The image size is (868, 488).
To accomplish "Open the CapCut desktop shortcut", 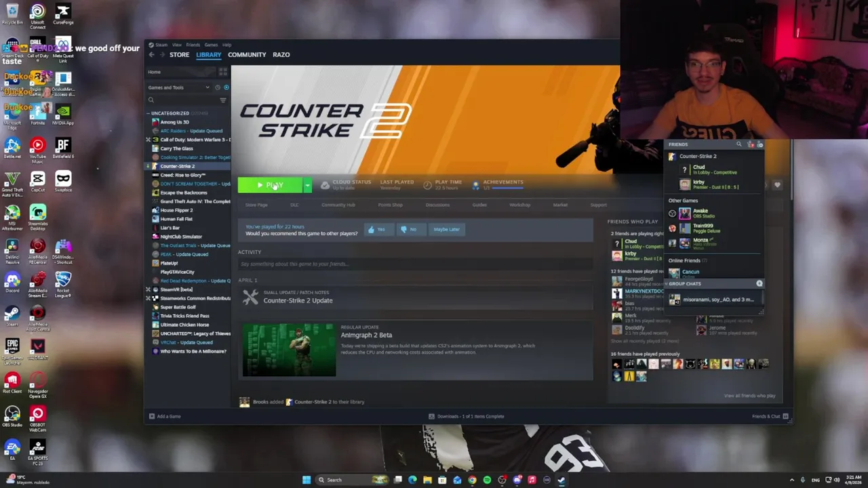I will point(37,182).
